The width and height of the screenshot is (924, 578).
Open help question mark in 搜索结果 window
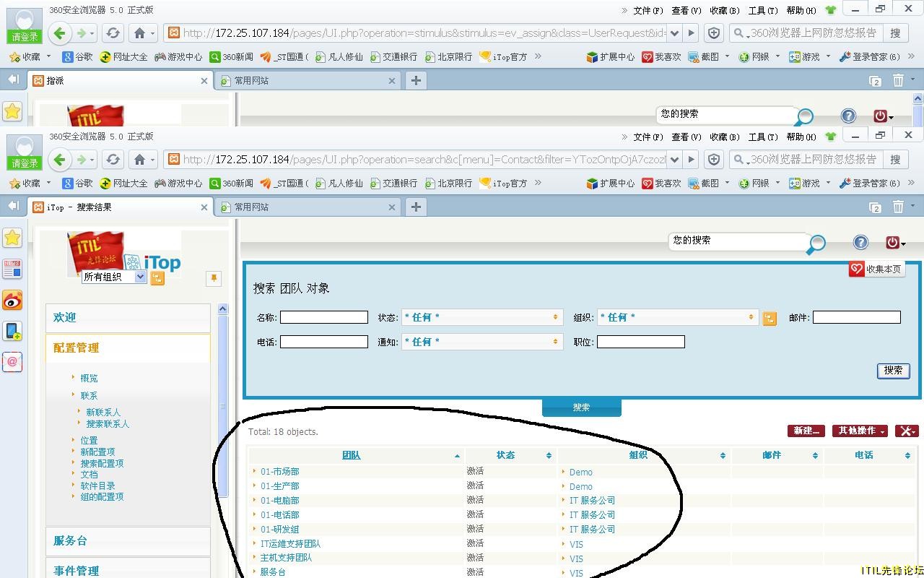(860, 243)
